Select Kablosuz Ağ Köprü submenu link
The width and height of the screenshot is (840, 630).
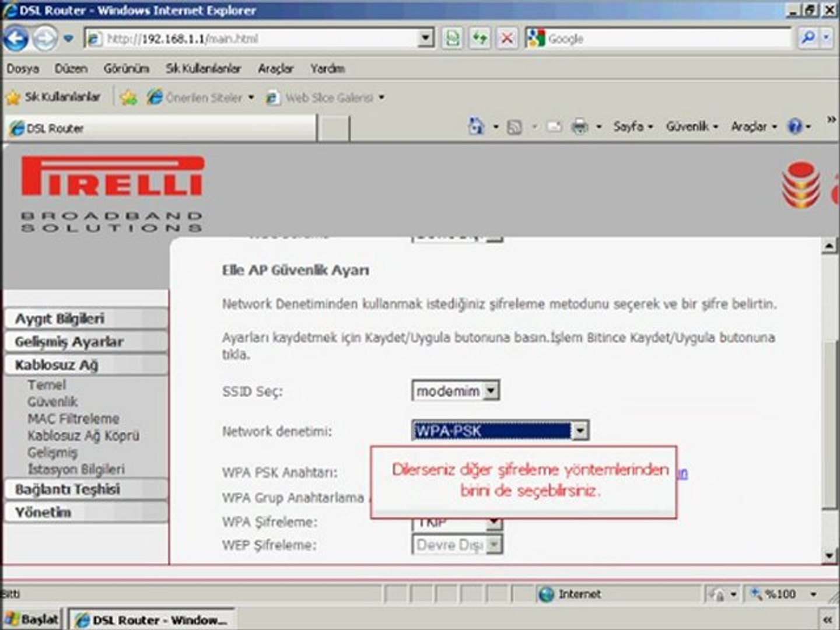pyautogui.click(x=83, y=436)
